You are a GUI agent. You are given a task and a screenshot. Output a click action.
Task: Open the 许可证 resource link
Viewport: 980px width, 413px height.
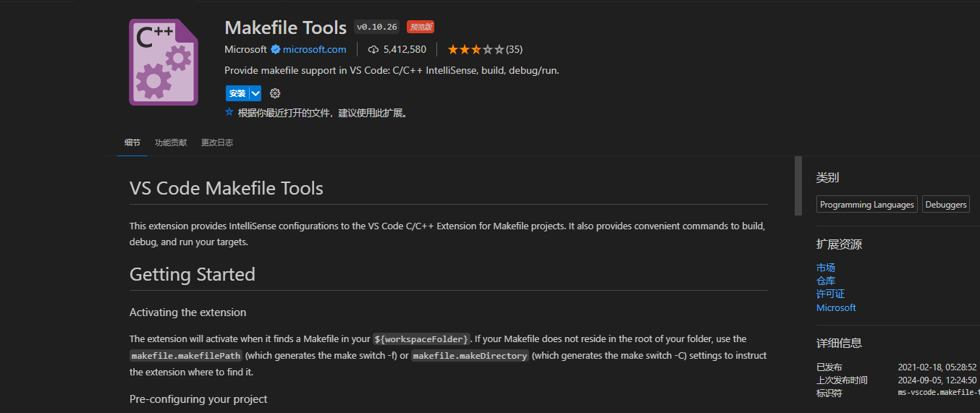click(831, 294)
